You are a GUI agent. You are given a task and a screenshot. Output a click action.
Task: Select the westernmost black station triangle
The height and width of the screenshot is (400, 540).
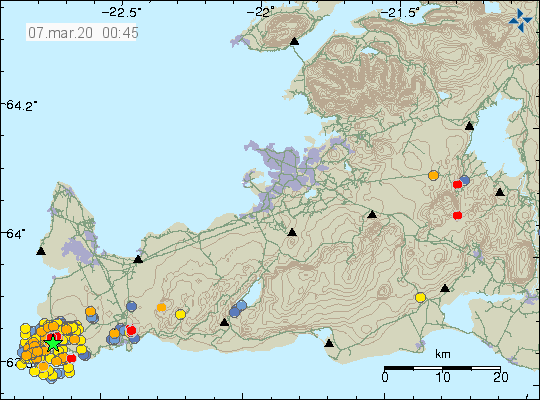pyautogui.click(x=41, y=251)
